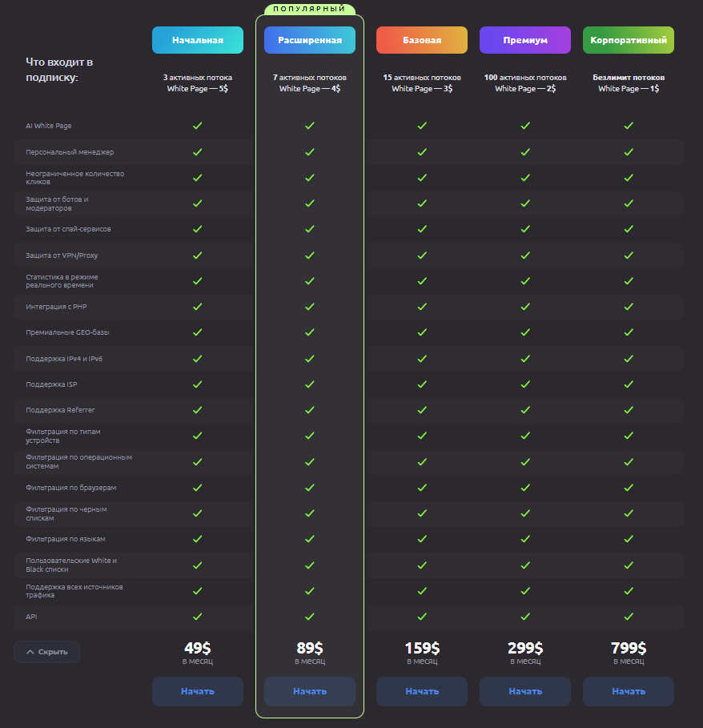The width and height of the screenshot is (703, 728).
Task: Collapse the list with the Скрыть button
Action: [x=47, y=652]
